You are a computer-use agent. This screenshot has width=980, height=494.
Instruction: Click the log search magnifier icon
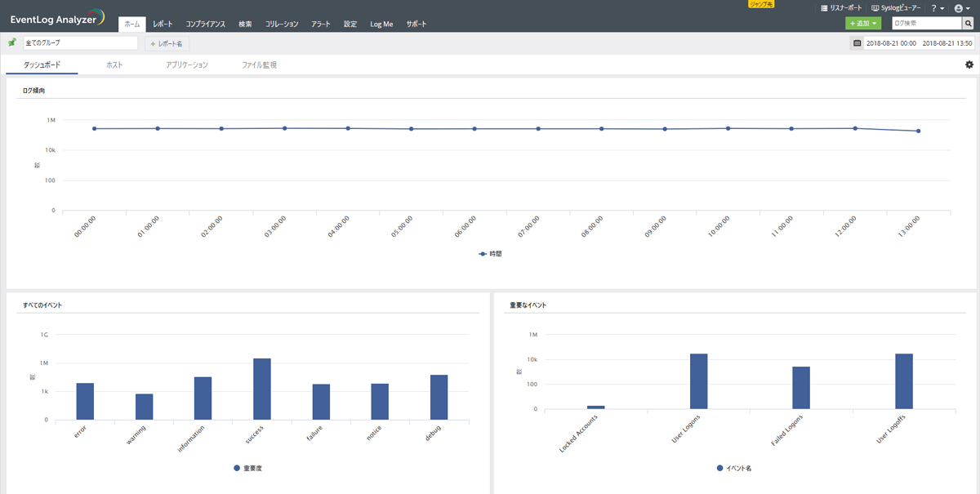pyautogui.click(x=968, y=24)
